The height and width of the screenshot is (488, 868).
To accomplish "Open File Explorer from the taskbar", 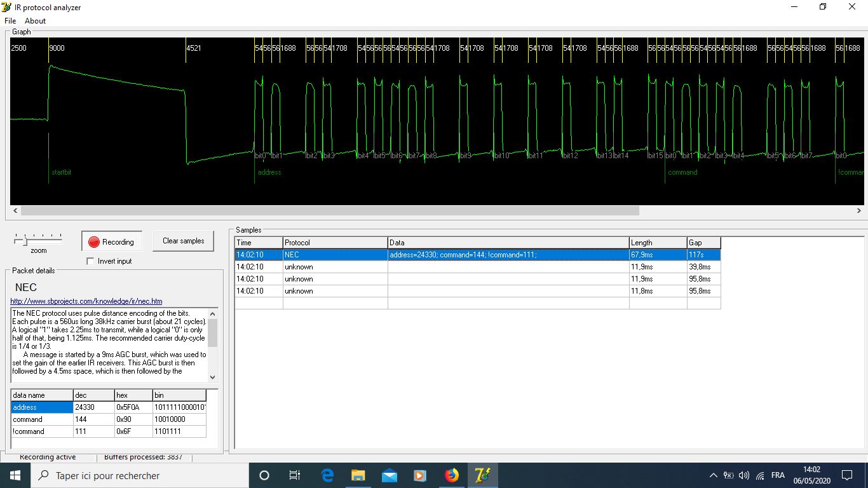I will (358, 475).
